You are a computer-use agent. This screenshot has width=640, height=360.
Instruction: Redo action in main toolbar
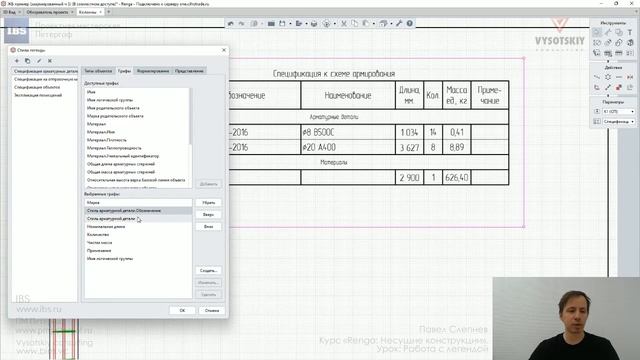pos(241,24)
